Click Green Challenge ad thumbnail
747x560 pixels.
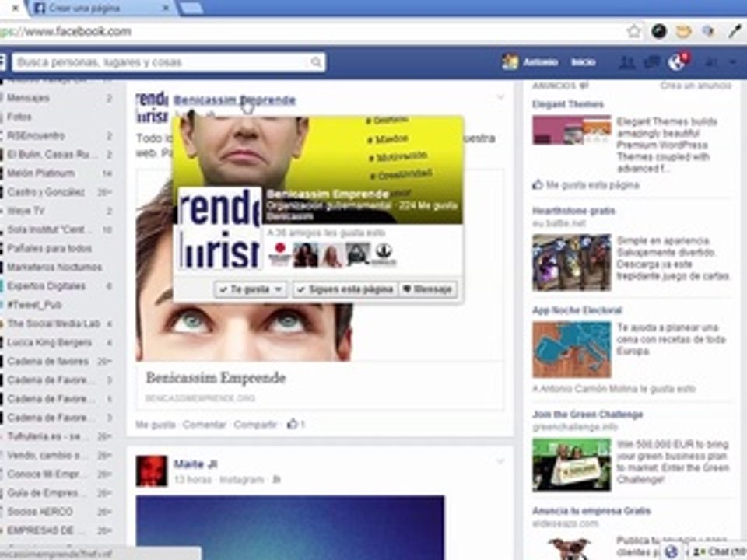[x=572, y=465]
